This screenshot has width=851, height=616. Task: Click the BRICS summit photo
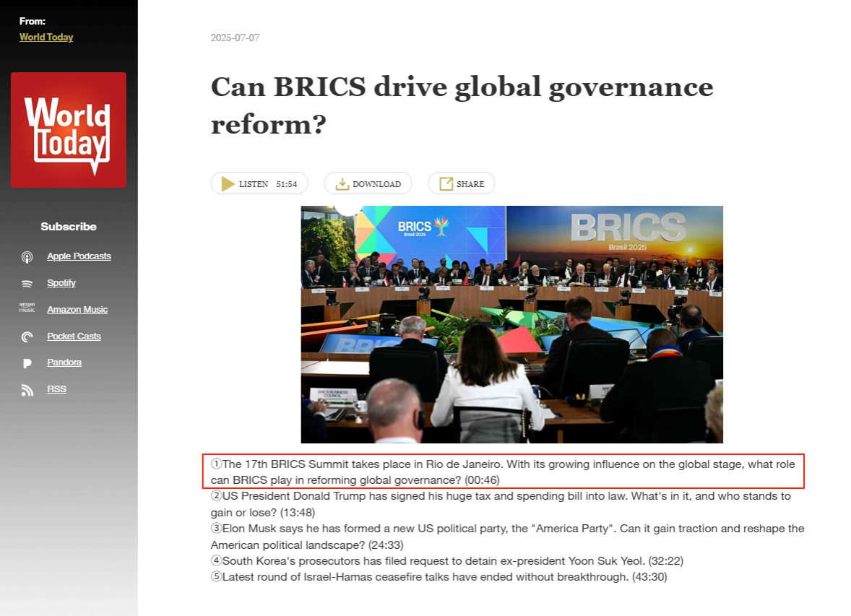[511, 324]
